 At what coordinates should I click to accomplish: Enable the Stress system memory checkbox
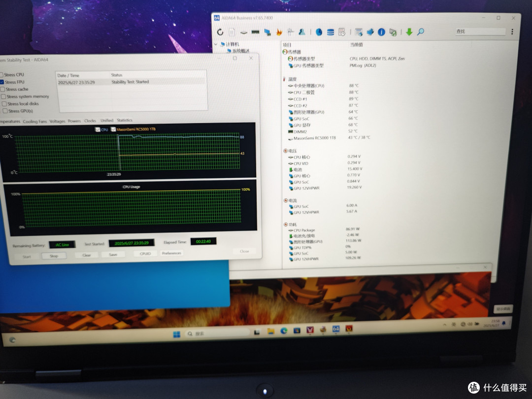[x=3, y=97]
